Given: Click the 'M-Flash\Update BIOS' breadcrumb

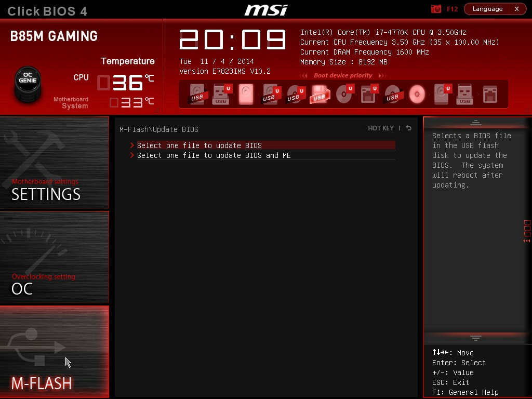Looking at the screenshot, I should 159,129.
